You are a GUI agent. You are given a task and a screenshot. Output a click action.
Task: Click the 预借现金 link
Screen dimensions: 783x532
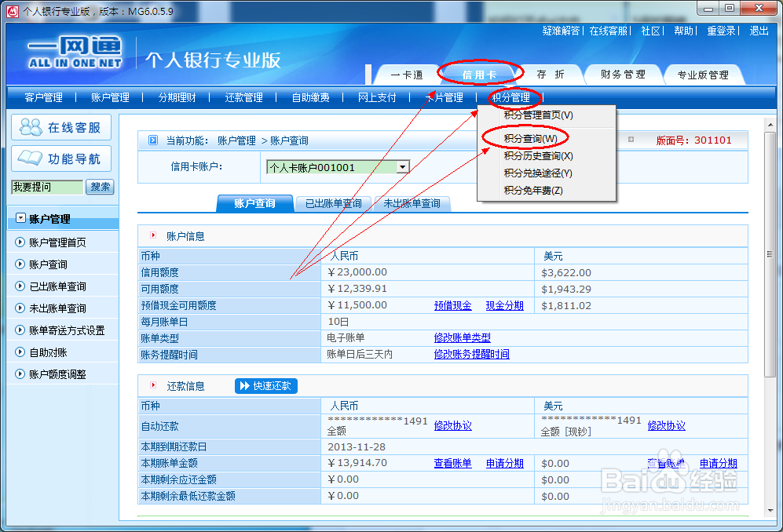pos(454,305)
